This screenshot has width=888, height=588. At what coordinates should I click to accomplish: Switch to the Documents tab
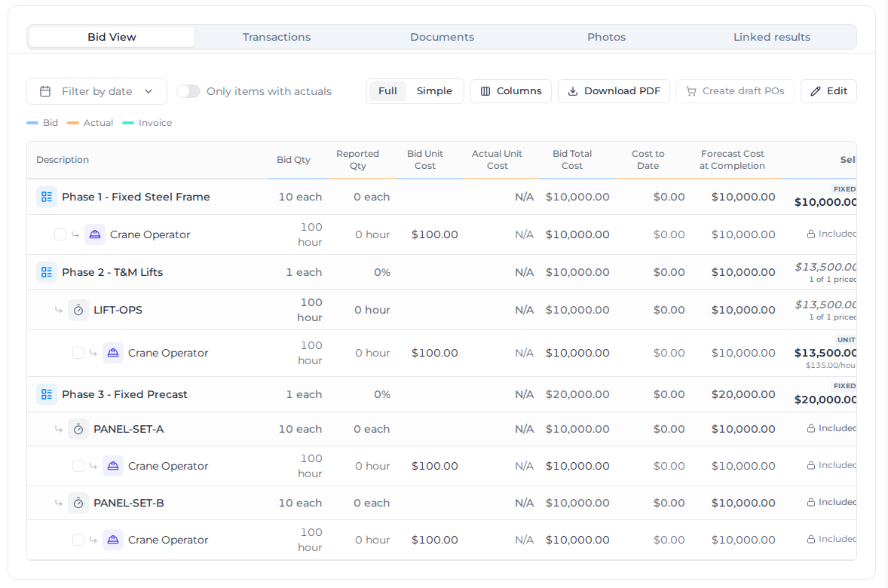(442, 37)
